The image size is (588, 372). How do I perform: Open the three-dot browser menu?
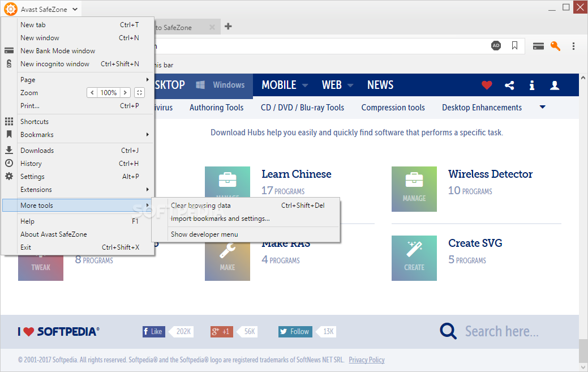click(573, 46)
